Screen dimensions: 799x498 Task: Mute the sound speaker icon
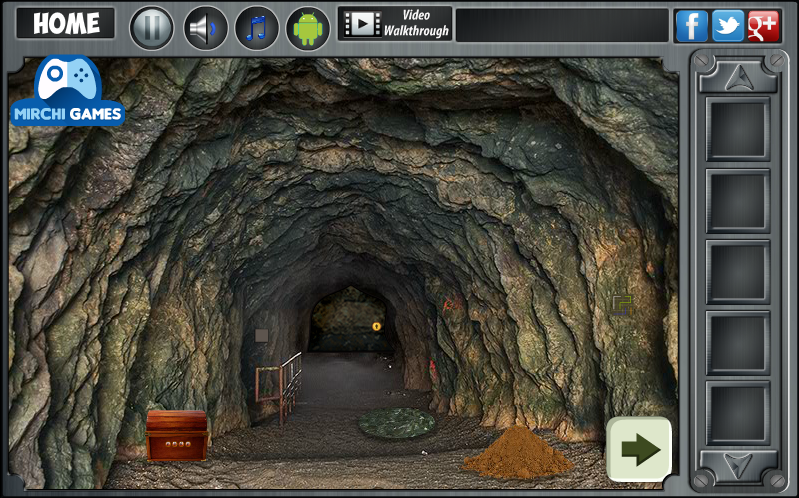pyautogui.click(x=205, y=28)
